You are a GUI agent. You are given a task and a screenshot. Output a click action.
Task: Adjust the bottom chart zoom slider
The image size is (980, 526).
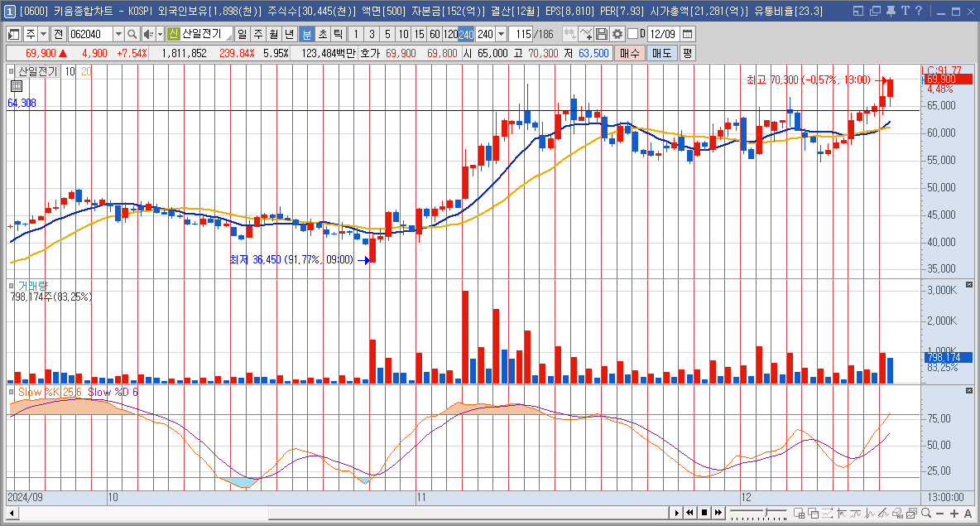click(766, 512)
